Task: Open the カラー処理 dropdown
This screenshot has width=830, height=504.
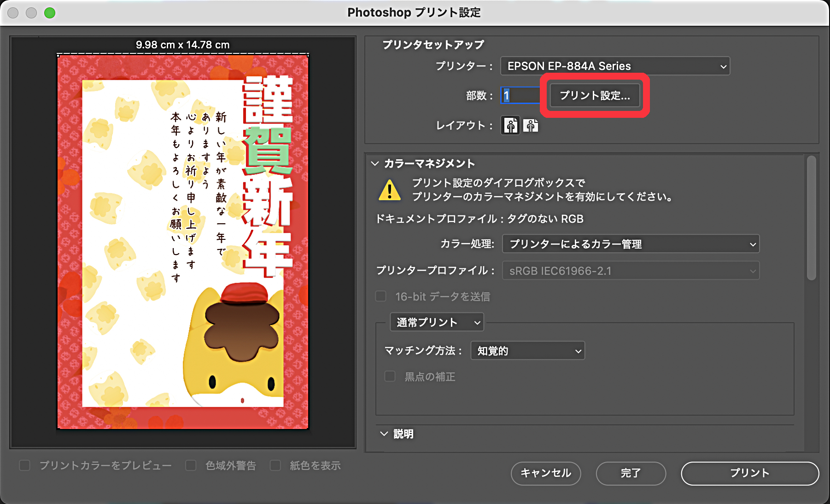Action: click(630, 244)
